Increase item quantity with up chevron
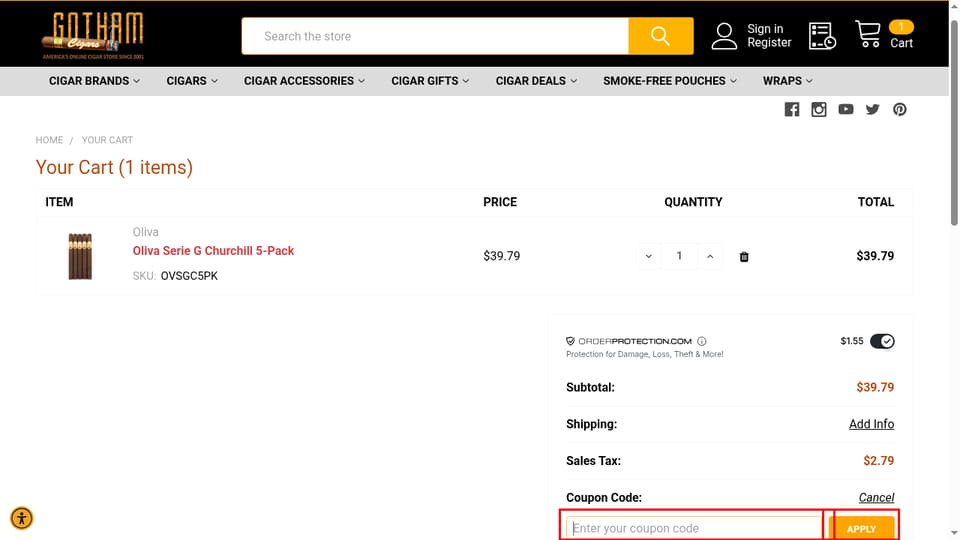960x540 pixels. coord(710,257)
